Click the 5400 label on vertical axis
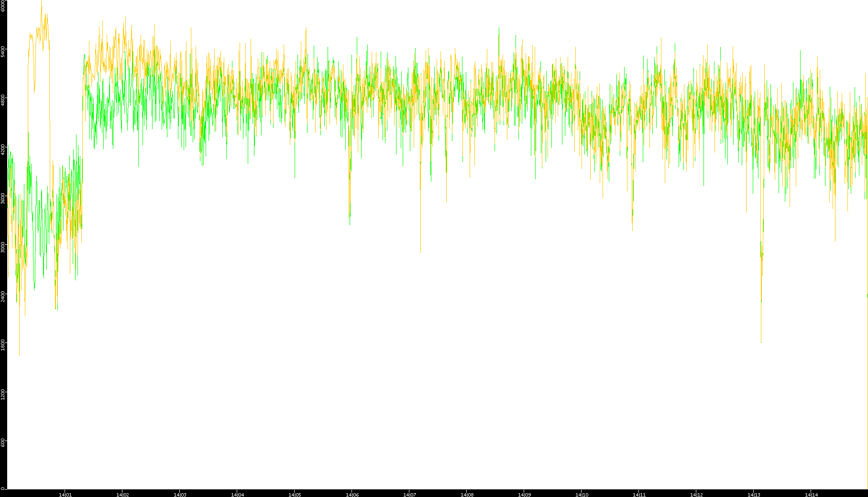Viewport: 868px width, 497px height. 3,52
